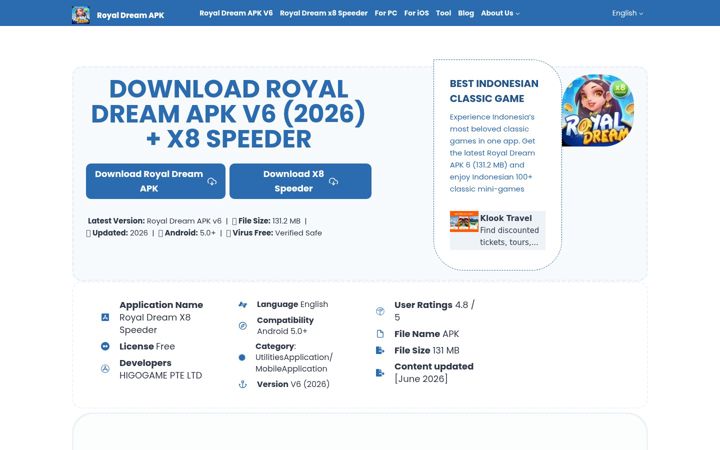Click the Download Royal Dream APK button
Viewport: 720px width, 450px height.
pos(156,181)
